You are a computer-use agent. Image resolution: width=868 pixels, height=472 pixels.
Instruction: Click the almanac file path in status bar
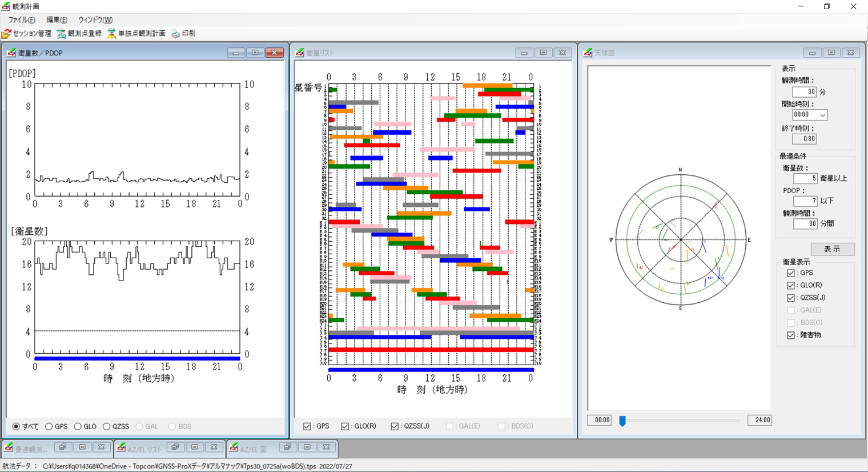point(179,466)
